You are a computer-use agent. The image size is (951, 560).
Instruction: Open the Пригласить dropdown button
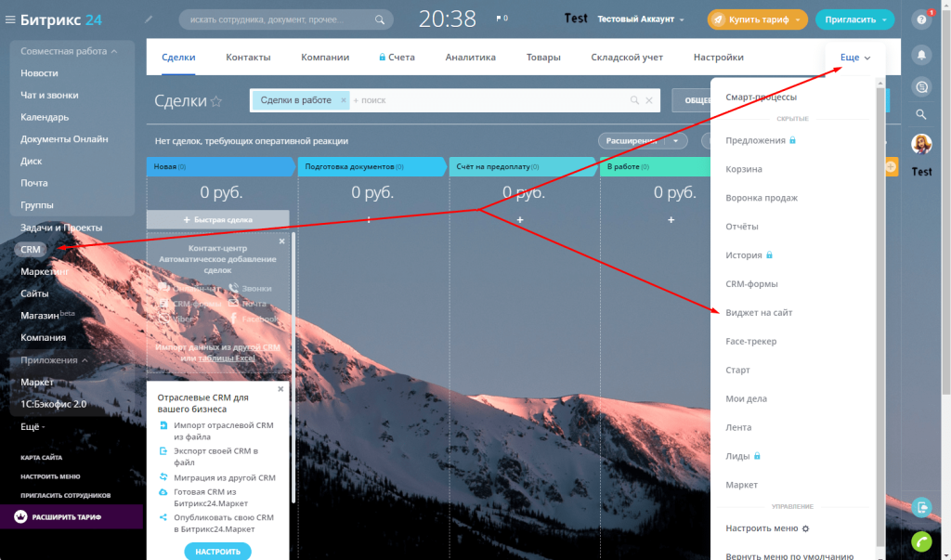(855, 19)
